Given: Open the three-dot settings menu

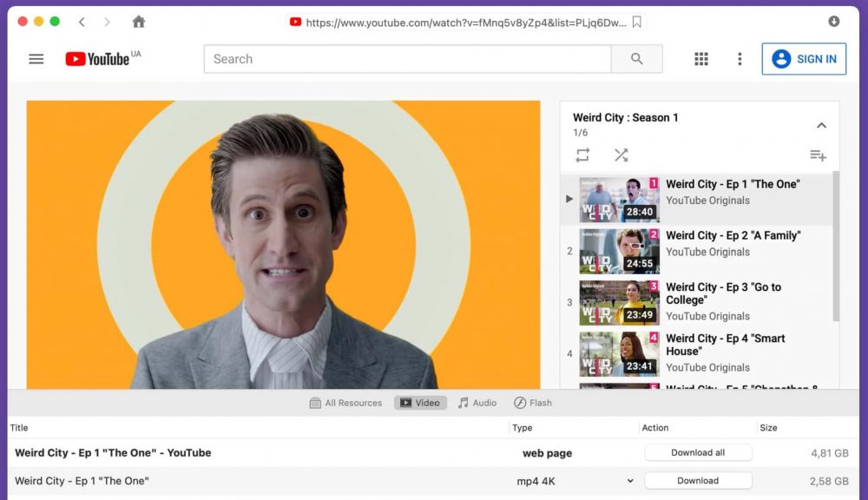Looking at the screenshot, I should [x=740, y=59].
